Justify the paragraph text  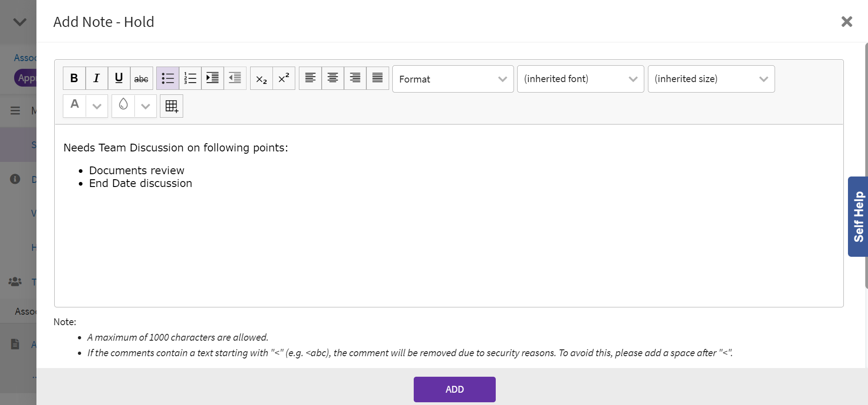(x=378, y=78)
